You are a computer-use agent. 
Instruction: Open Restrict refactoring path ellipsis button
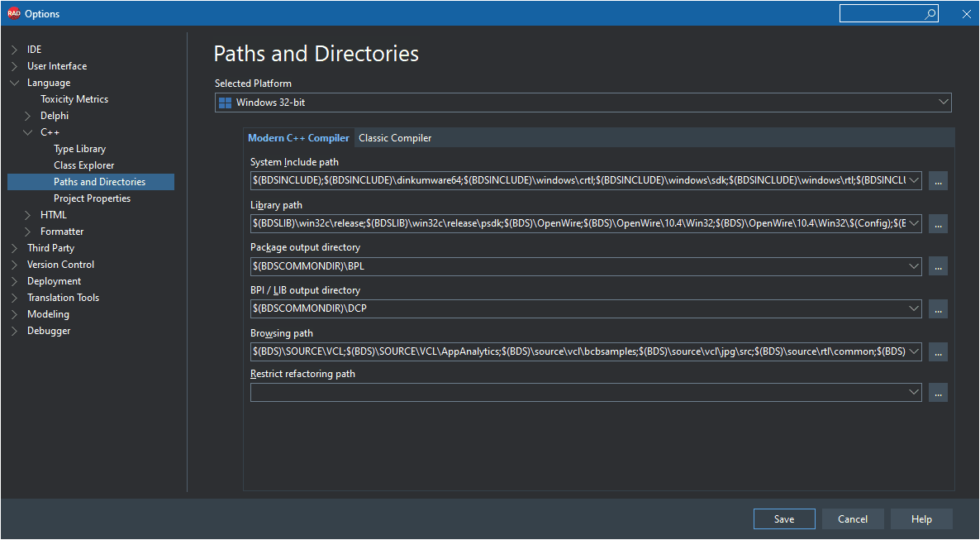[938, 392]
